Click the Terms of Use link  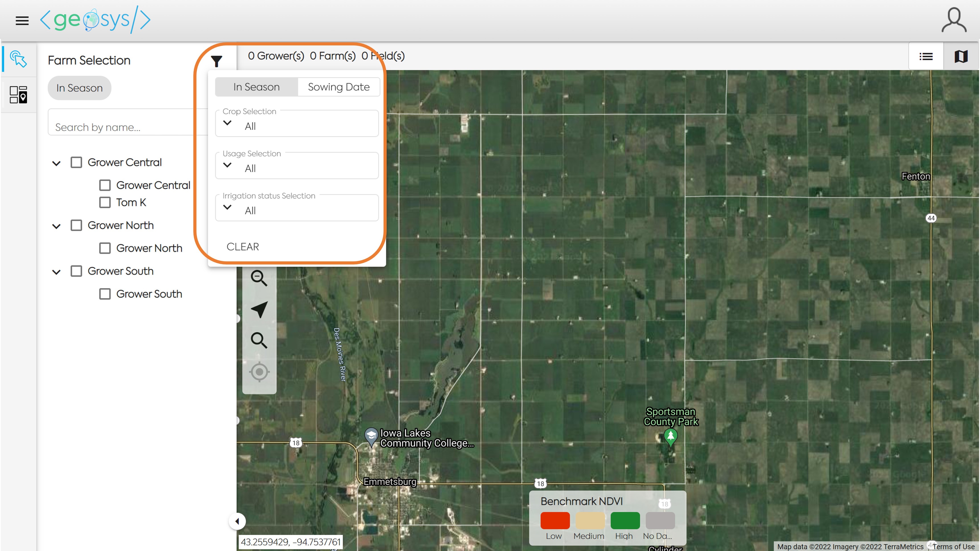click(953, 547)
